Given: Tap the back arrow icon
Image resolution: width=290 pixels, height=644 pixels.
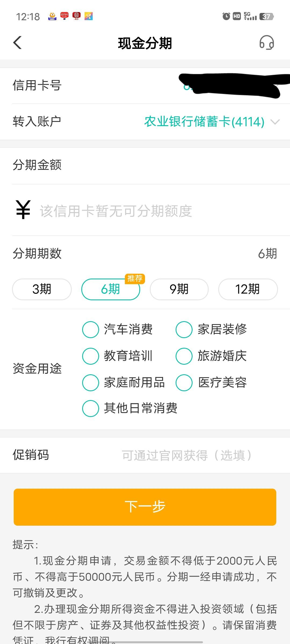Looking at the screenshot, I should click(17, 43).
